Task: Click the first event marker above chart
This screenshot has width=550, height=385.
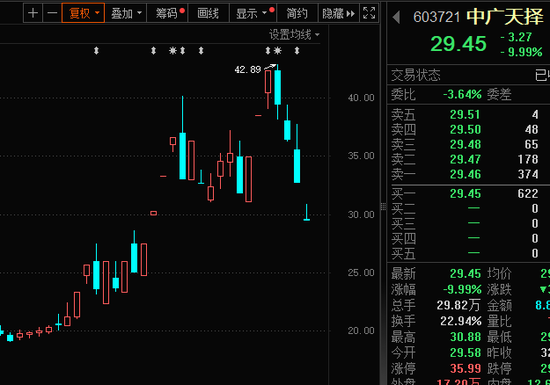Action: point(96,51)
